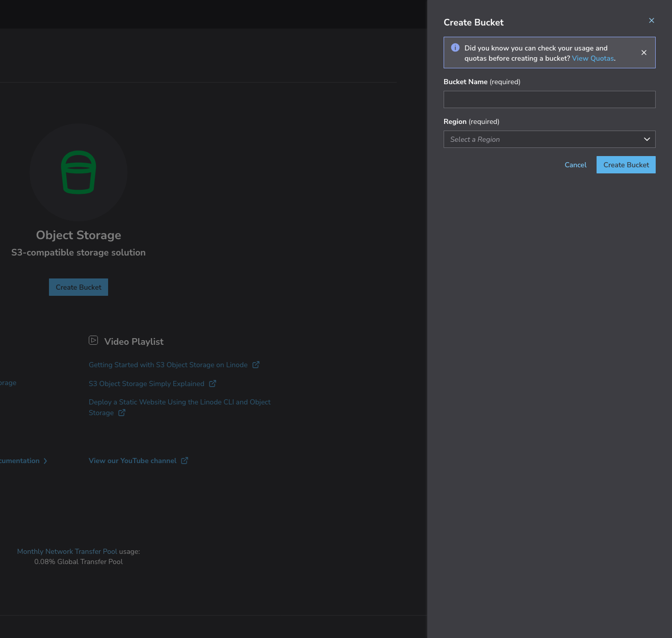Expand the Region dropdown chevron arrow

click(647, 139)
